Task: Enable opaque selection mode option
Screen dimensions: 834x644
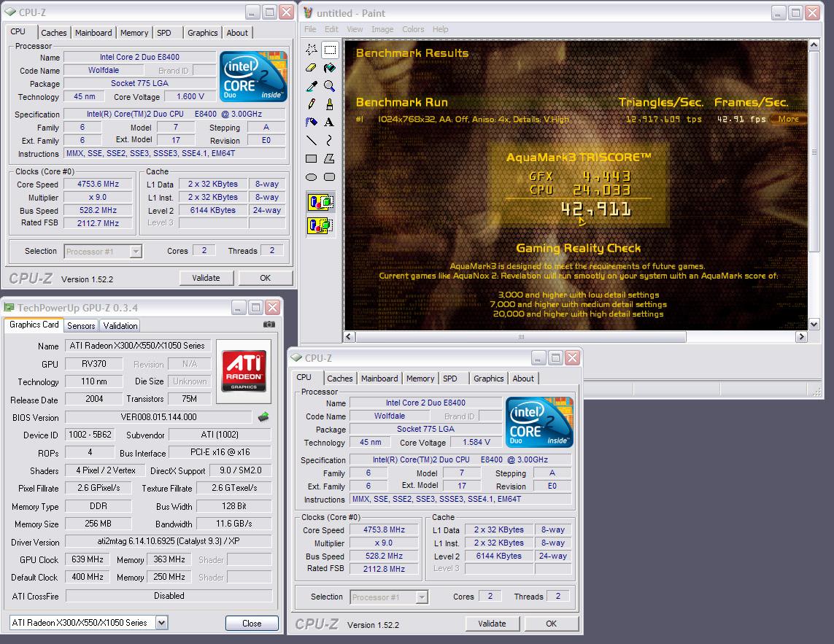Action: click(x=321, y=202)
